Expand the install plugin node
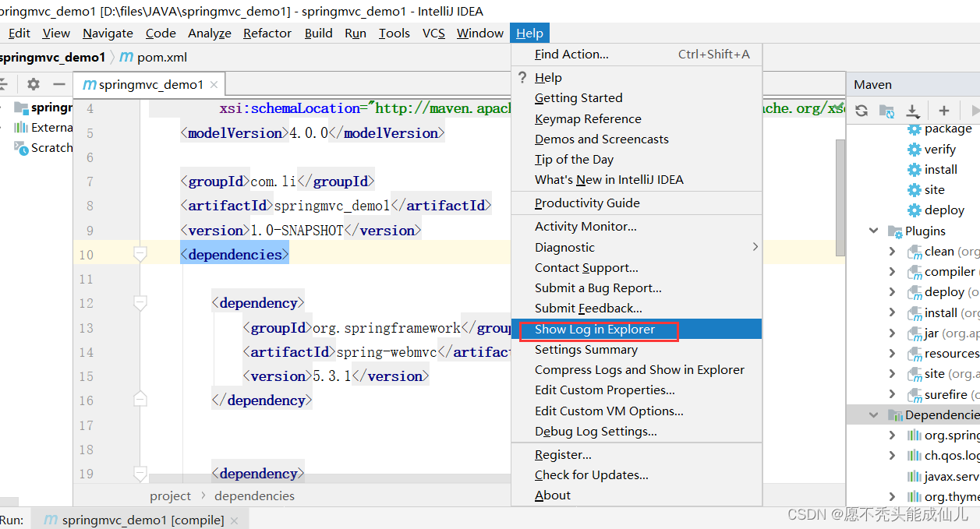Viewport: 980px width, 529px height. click(x=893, y=312)
